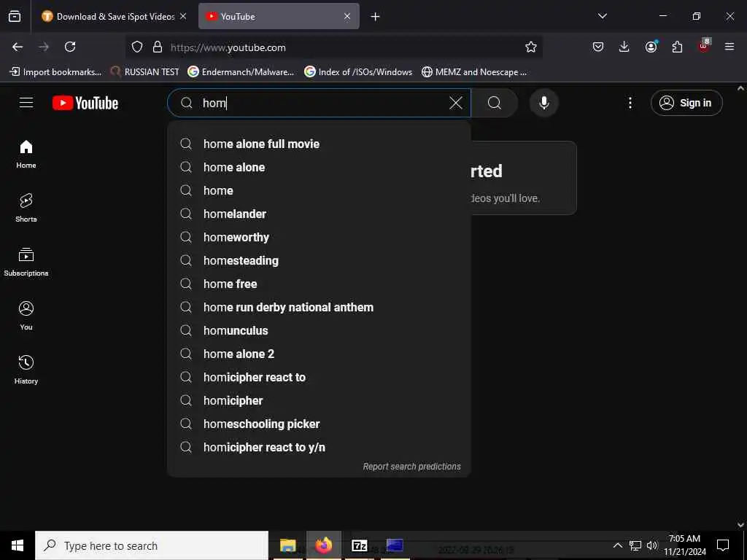This screenshot has width=747, height=560.
Task: Close the YouTube tab
Action: point(347,16)
